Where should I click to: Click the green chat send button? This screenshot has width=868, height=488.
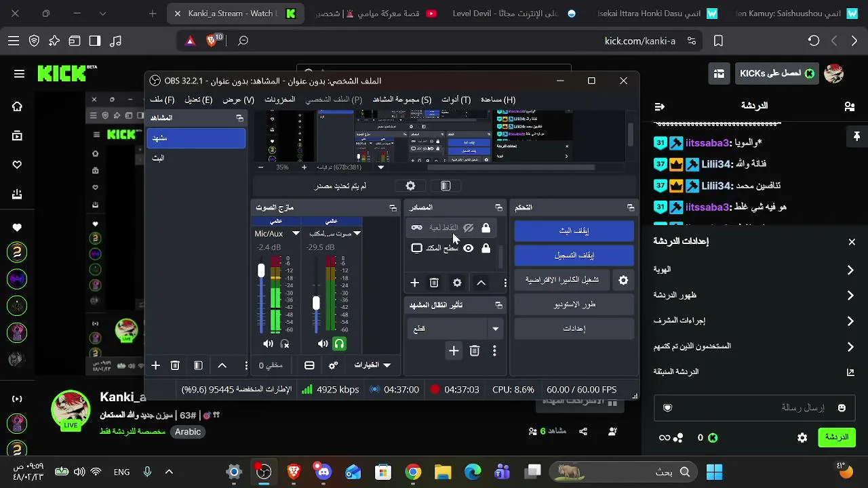click(837, 438)
